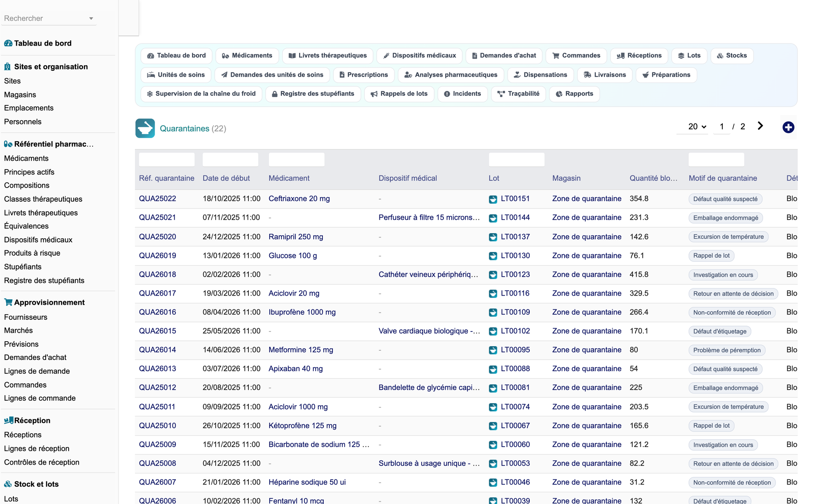
Task: Open lot icon for LT00095
Action: click(x=493, y=350)
